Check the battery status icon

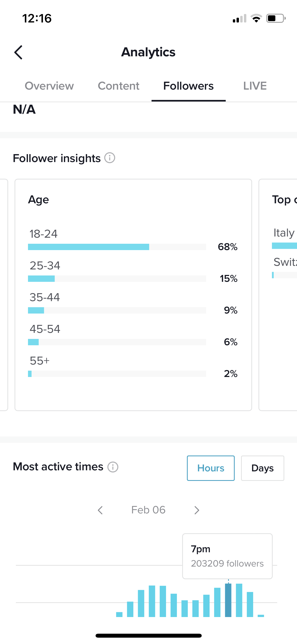(x=276, y=18)
